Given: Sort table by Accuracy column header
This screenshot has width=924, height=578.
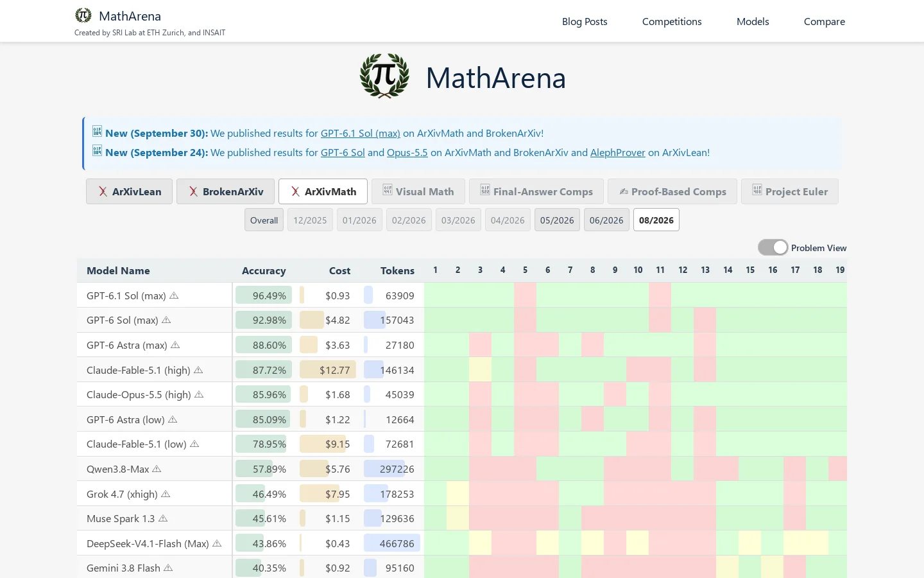Looking at the screenshot, I should tap(264, 270).
